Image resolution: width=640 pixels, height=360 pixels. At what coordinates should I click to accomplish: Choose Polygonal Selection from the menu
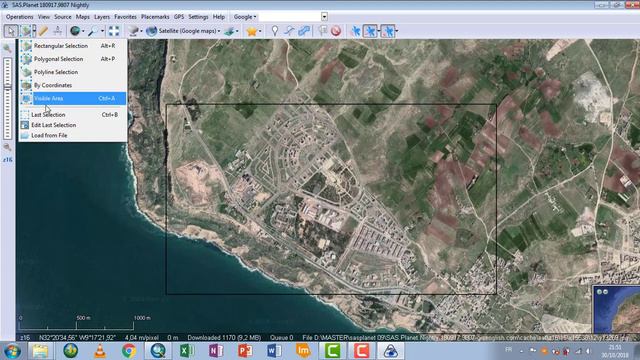[73, 59]
